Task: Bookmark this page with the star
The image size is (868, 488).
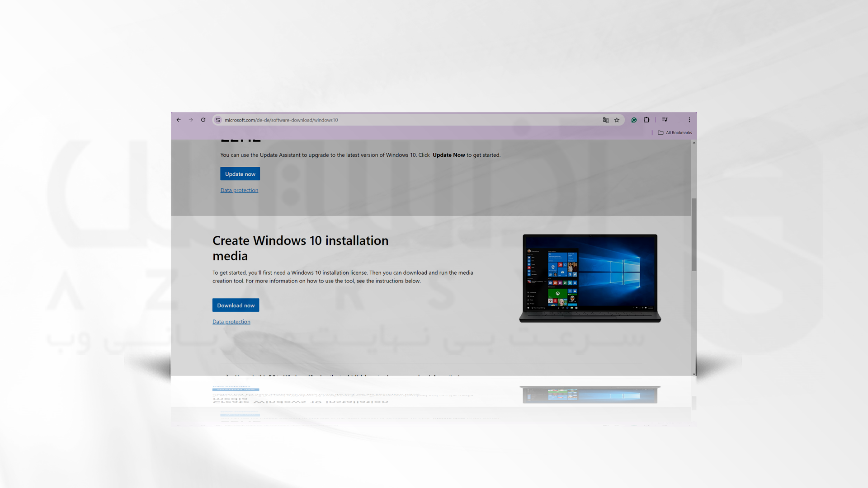Action: (617, 120)
